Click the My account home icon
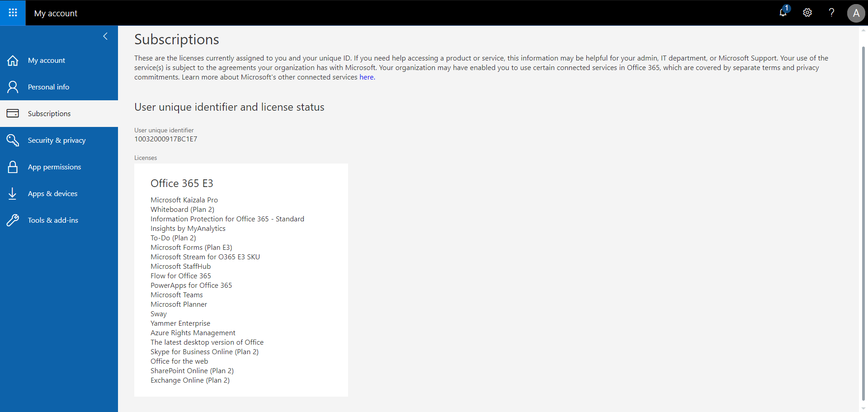Image resolution: width=868 pixels, height=412 pixels. coord(13,61)
